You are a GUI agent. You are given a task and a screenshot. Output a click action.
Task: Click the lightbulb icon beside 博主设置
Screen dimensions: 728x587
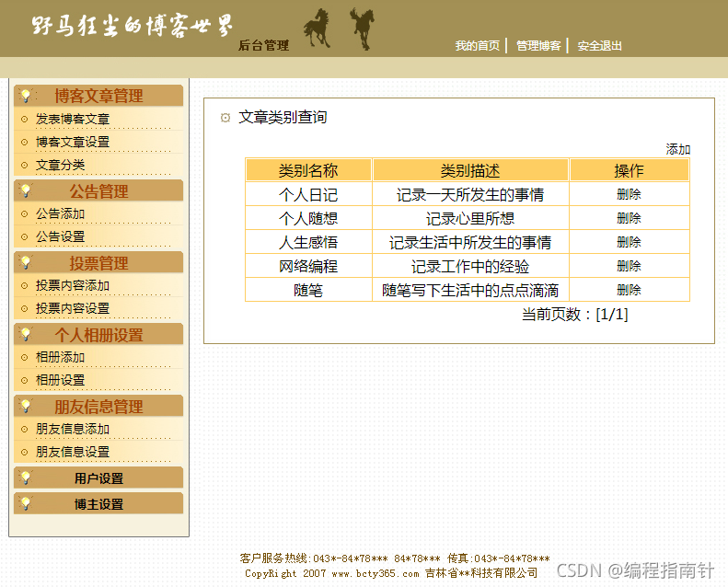(x=26, y=503)
